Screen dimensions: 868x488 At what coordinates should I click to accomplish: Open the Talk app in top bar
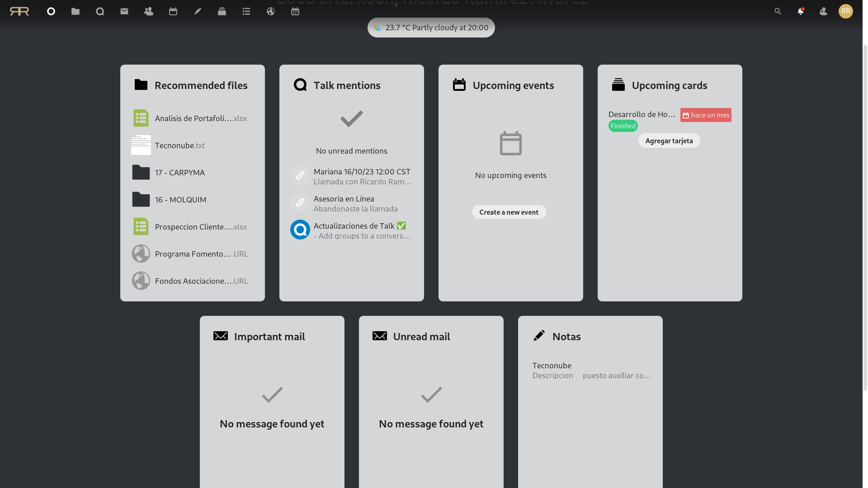(x=100, y=12)
